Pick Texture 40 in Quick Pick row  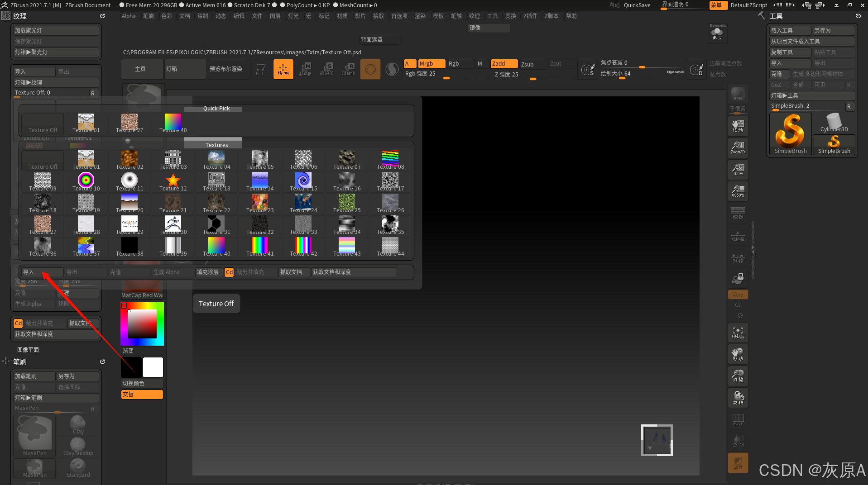tap(173, 124)
